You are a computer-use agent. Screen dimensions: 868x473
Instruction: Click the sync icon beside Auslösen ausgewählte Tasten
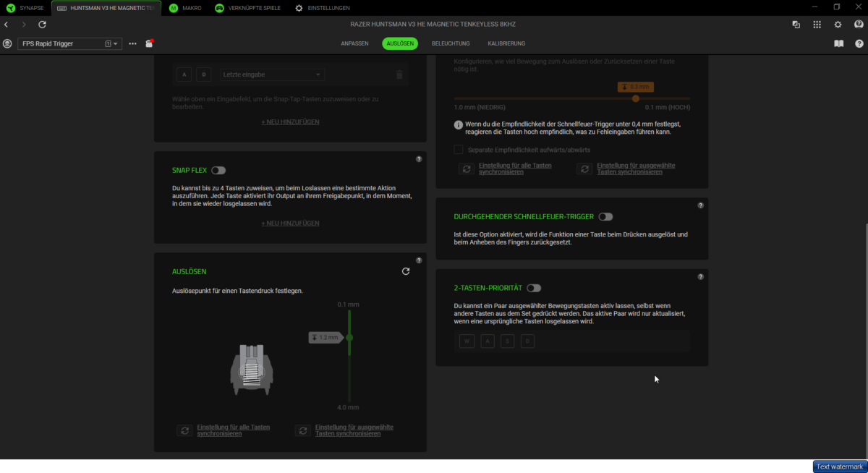(303, 430)
